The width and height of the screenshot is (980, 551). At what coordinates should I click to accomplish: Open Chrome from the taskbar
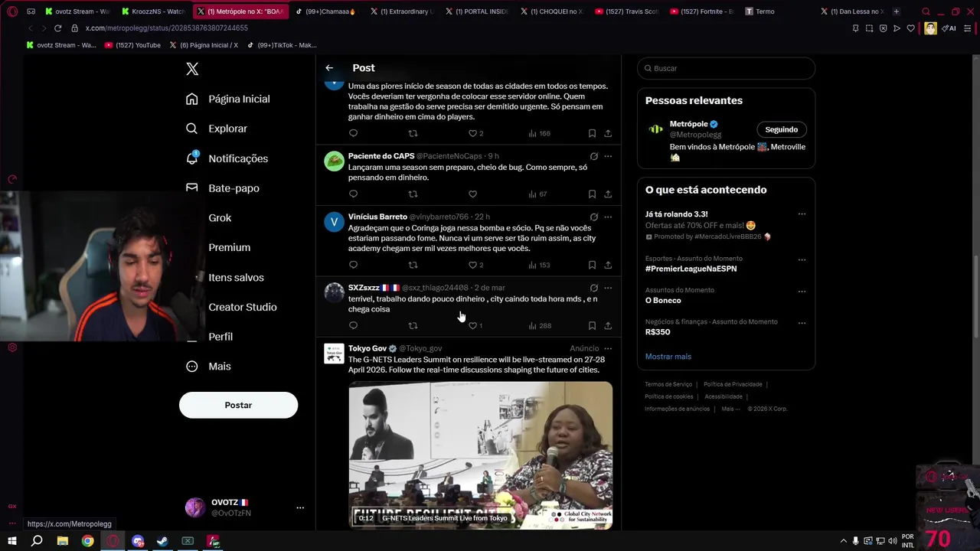point(88,541)
